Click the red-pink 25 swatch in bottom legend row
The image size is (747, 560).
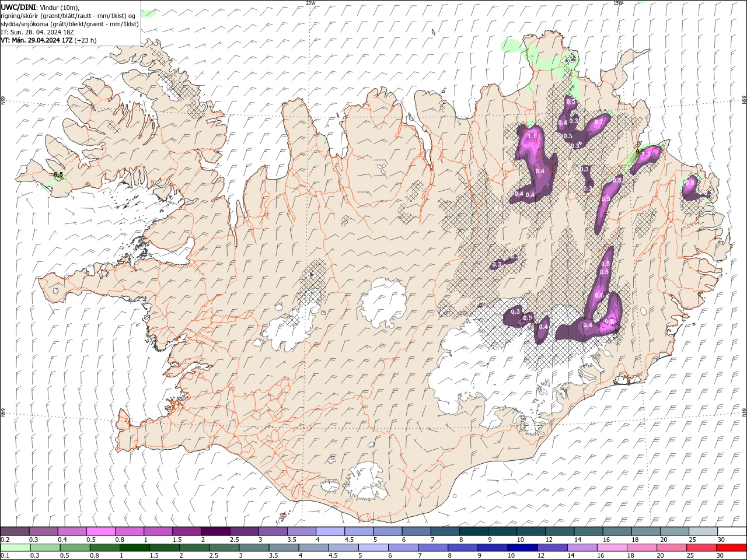pos(701,548)
